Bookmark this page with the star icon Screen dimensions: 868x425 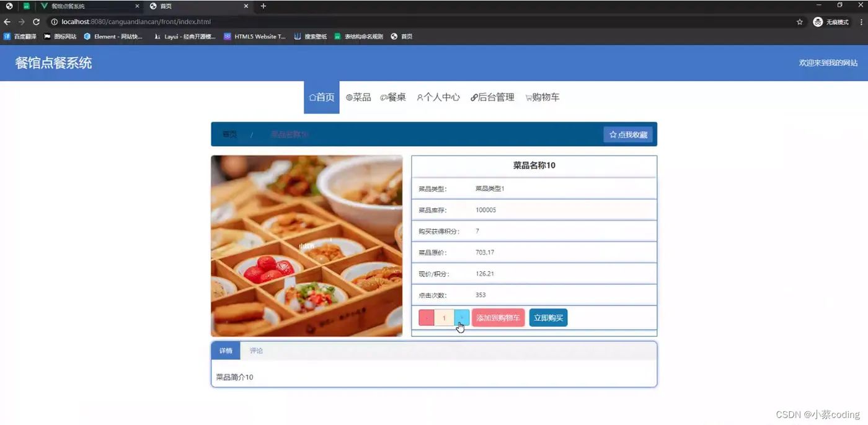[x=800, y=22]
